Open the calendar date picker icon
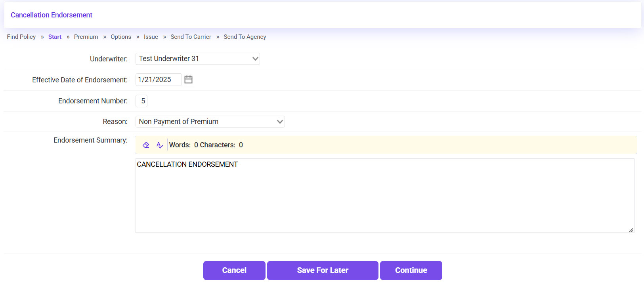Screen dimensions: 644x282 [x=188, y=80]
